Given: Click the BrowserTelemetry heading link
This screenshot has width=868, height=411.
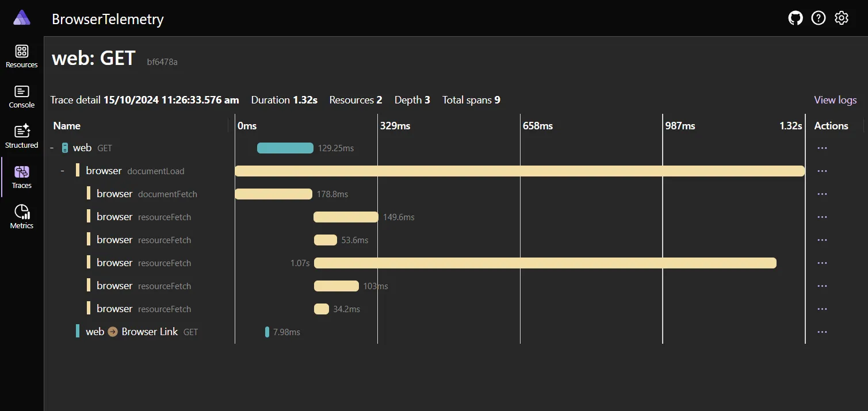Looking at the screenshot, I should [x=108, y=18].
